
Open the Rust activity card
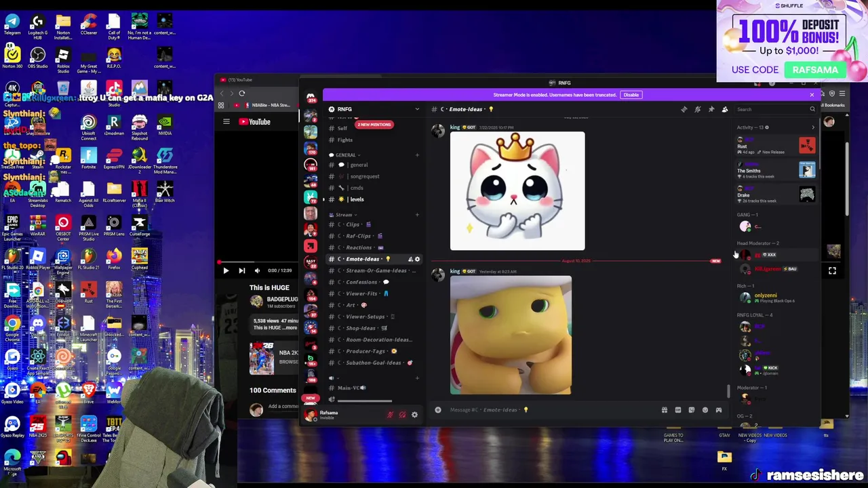click(776, 146)
